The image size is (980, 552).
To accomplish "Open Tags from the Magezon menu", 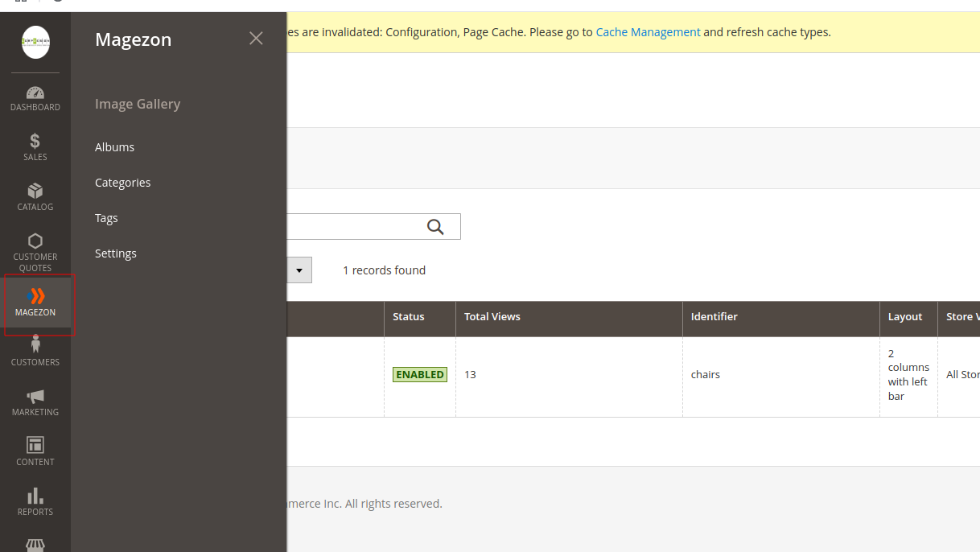I will (x=106, y=218).
